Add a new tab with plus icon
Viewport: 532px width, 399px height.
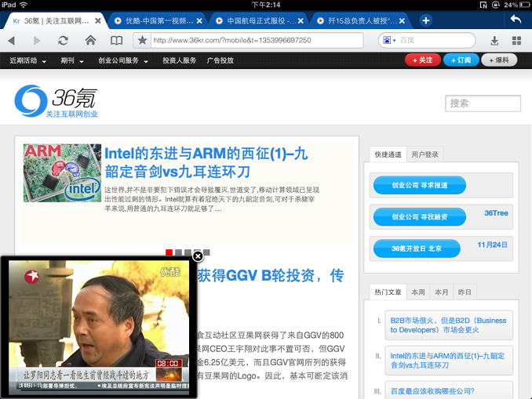click(426, 20)
